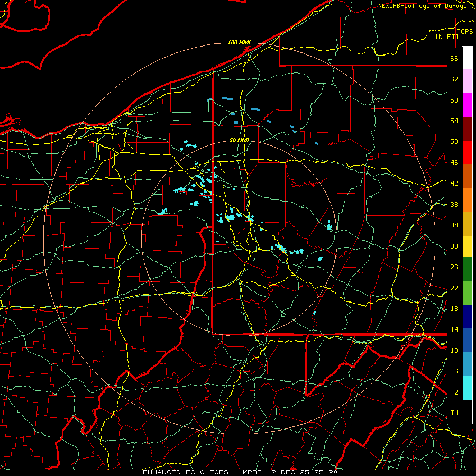The width and height of the screenshot is (476, 476).
Task: Click the medium blue legend swatch
Action: (467, 341)
